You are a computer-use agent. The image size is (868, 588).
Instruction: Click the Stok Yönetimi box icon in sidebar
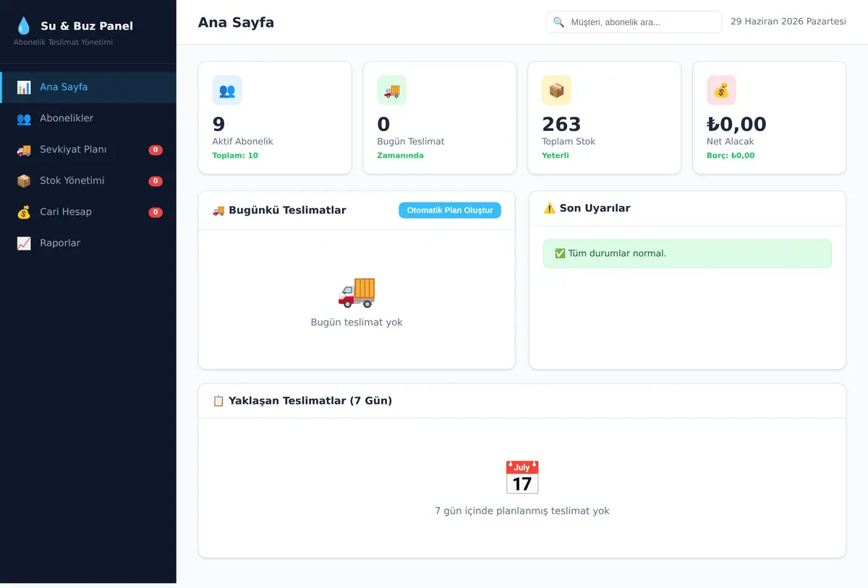click(24, 181)
